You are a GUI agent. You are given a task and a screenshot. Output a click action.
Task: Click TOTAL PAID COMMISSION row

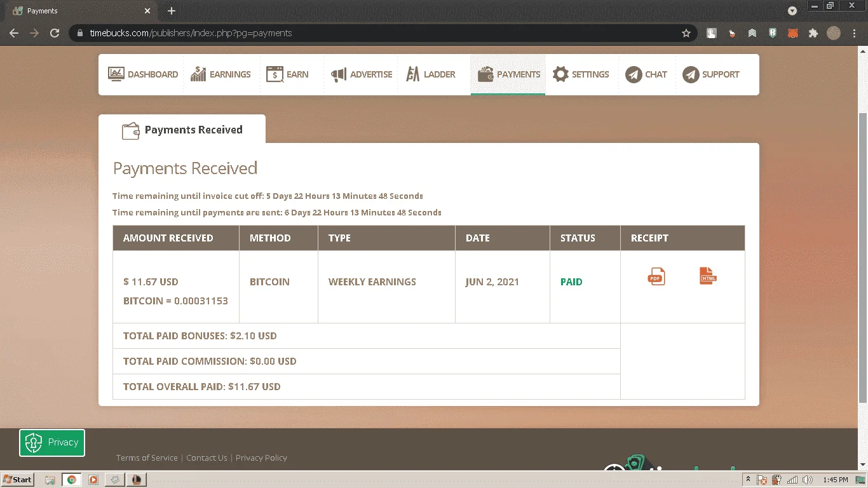click(367, 361)
